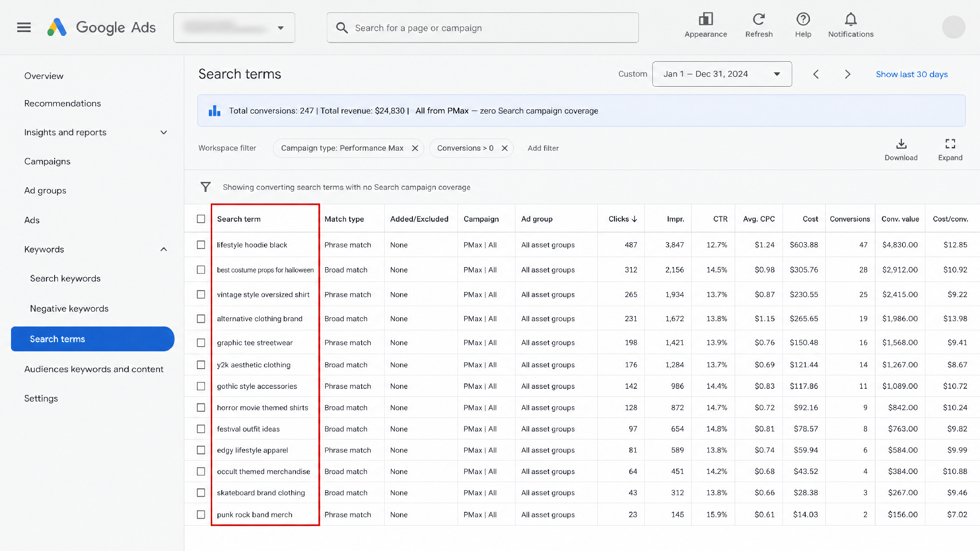Click Add filter button

543,148
